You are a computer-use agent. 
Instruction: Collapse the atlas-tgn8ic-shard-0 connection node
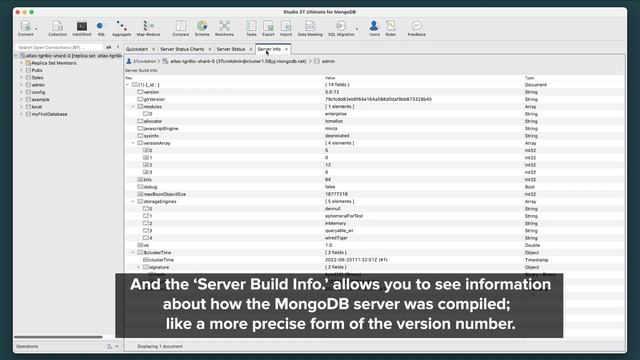click(x=16, y=56)
